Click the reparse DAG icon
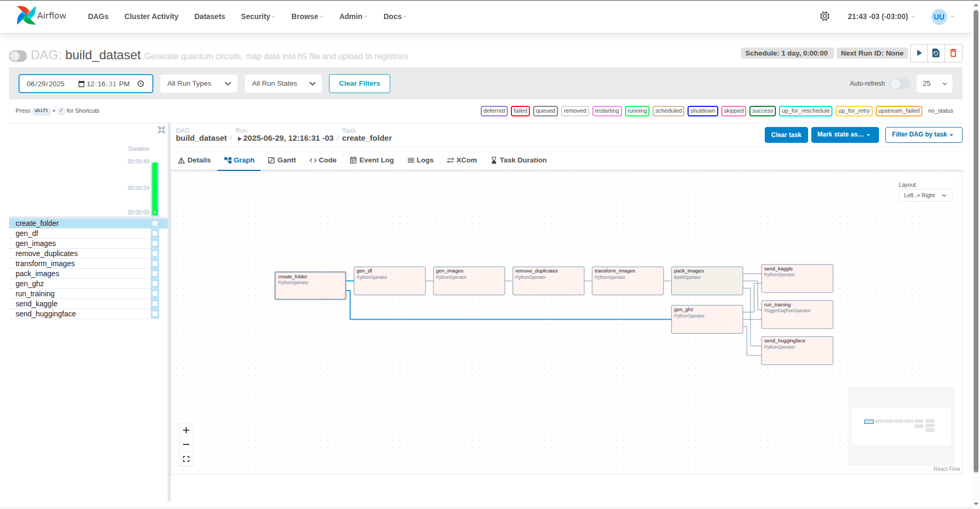 click(936, 53)
